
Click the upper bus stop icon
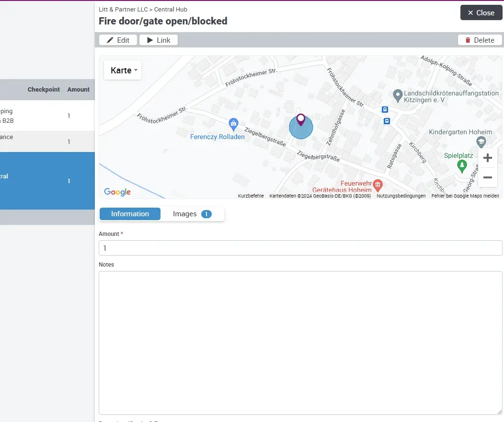click(x=385, y=109)
